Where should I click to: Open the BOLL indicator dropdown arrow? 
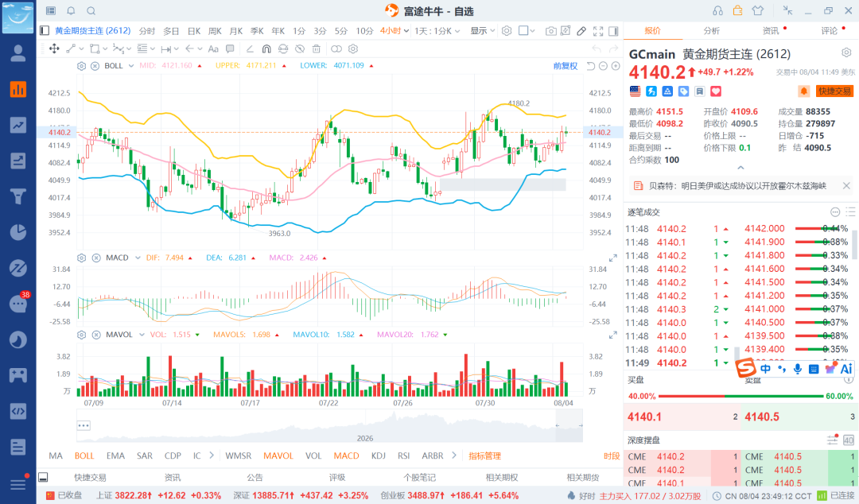[131, 66]
